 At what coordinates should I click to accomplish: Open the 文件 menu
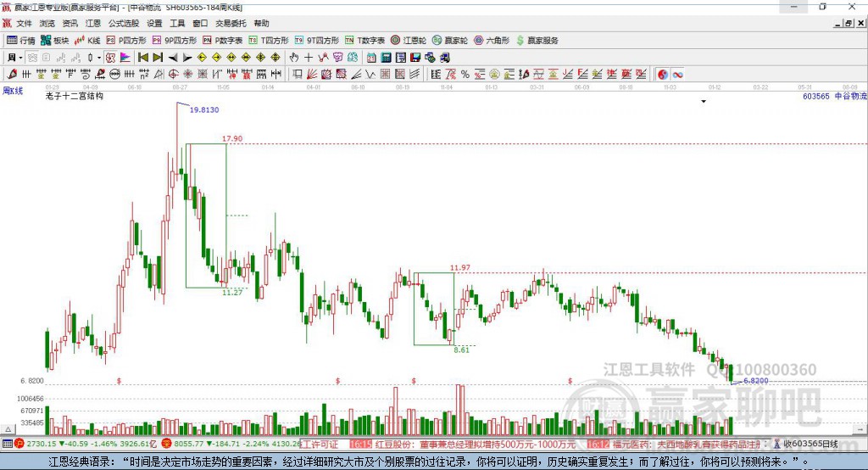pyautogui.click(x=24, y=23)
